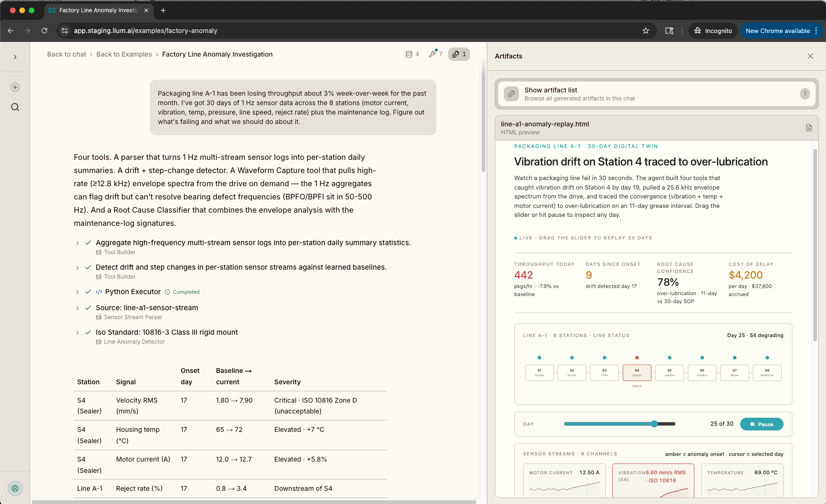The image size is (826, 504).
Task: Click the artifact count badge 1
Action: point(805,94)
